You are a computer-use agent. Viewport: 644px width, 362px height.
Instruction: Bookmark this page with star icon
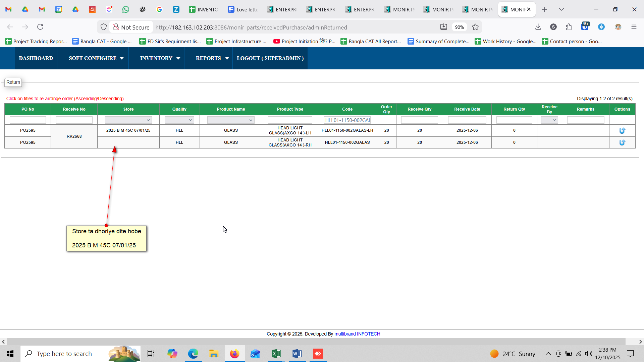[475, 27]
